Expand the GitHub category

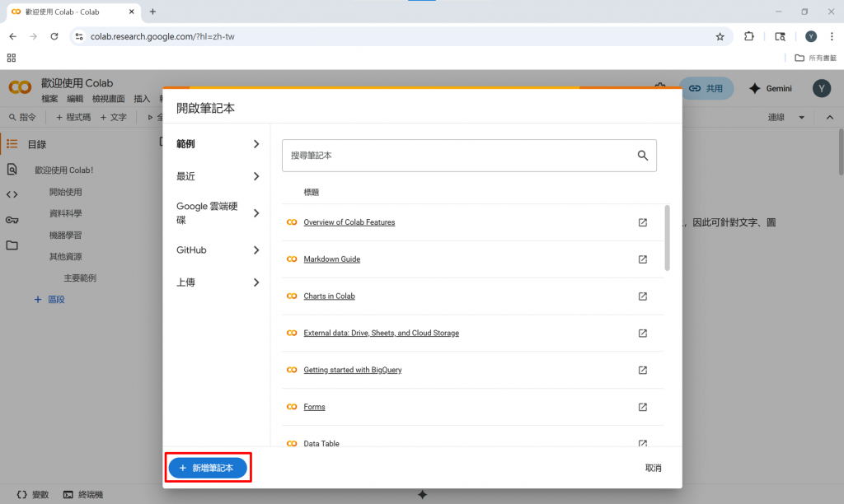[217, 250]
